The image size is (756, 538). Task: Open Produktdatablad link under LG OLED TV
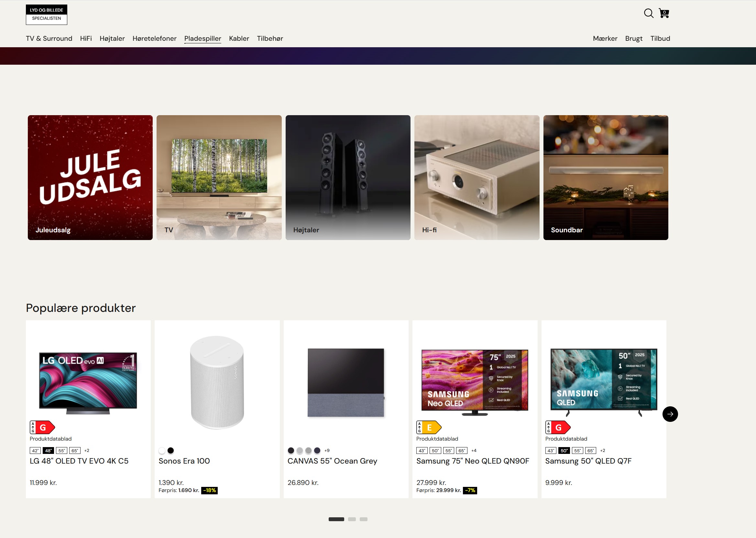[x=51, y=439]
